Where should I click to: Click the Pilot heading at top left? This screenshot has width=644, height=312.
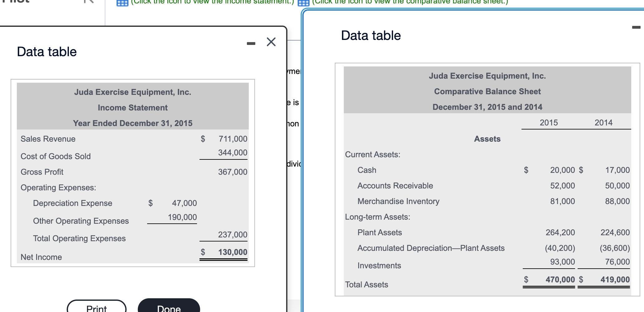(x=15, y=2)
